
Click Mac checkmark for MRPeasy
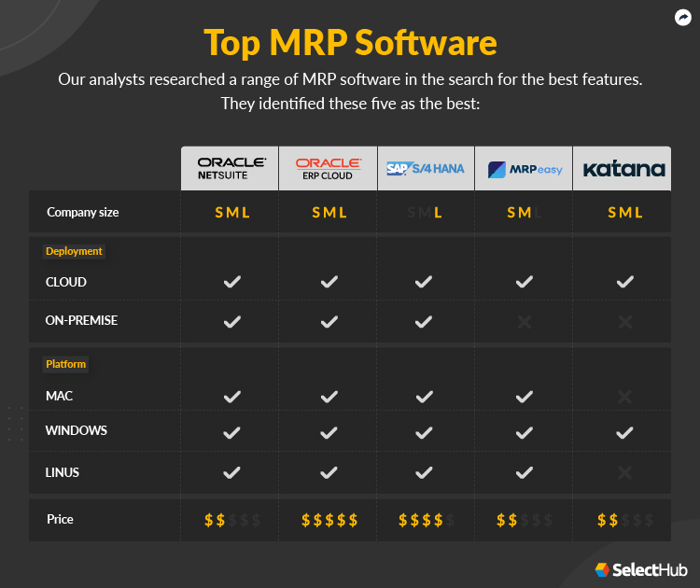[x=525, y=397]
